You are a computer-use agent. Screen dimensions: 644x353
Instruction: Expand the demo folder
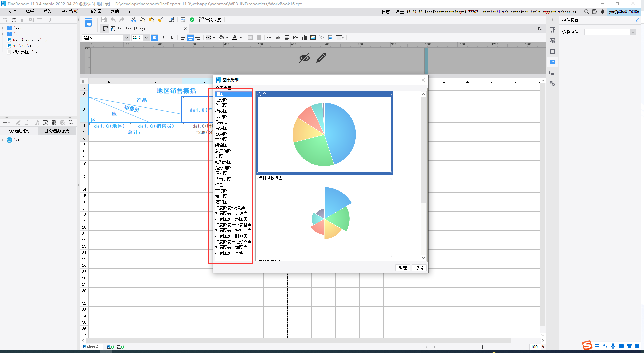click(x=3, y=28)
